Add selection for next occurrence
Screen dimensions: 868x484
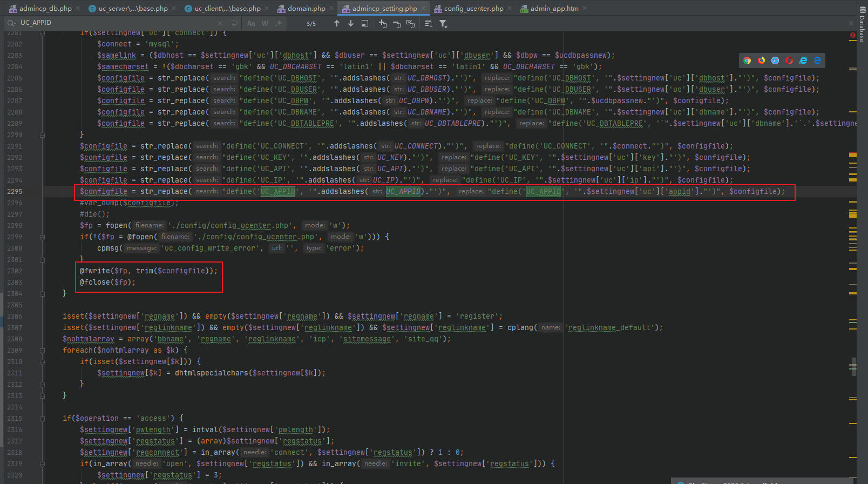383,23
